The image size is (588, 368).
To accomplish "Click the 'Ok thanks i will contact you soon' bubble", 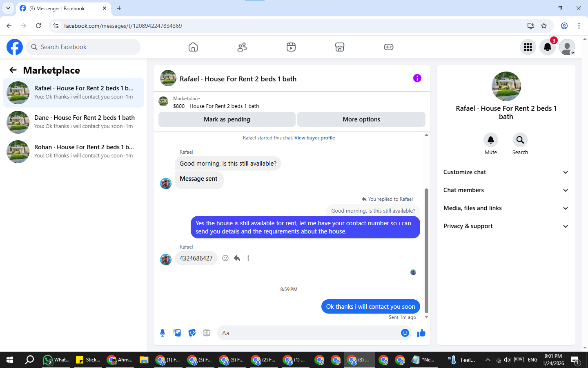I will click(371, 307).
